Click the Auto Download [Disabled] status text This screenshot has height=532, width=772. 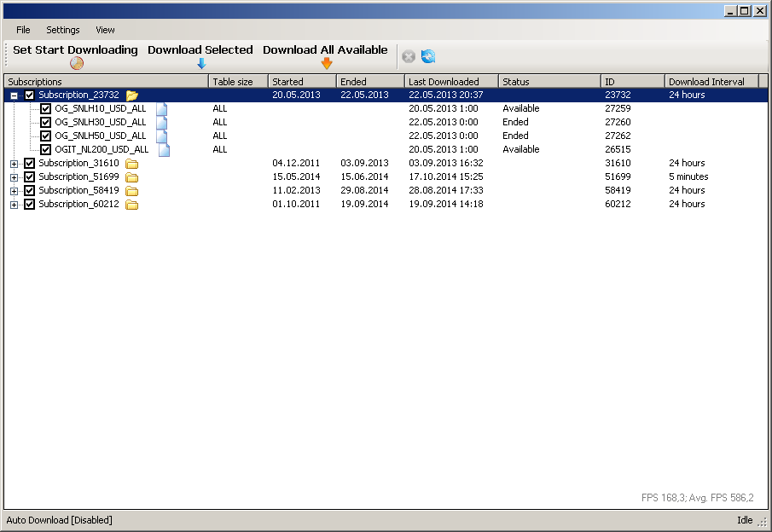(x=59, y=520)
